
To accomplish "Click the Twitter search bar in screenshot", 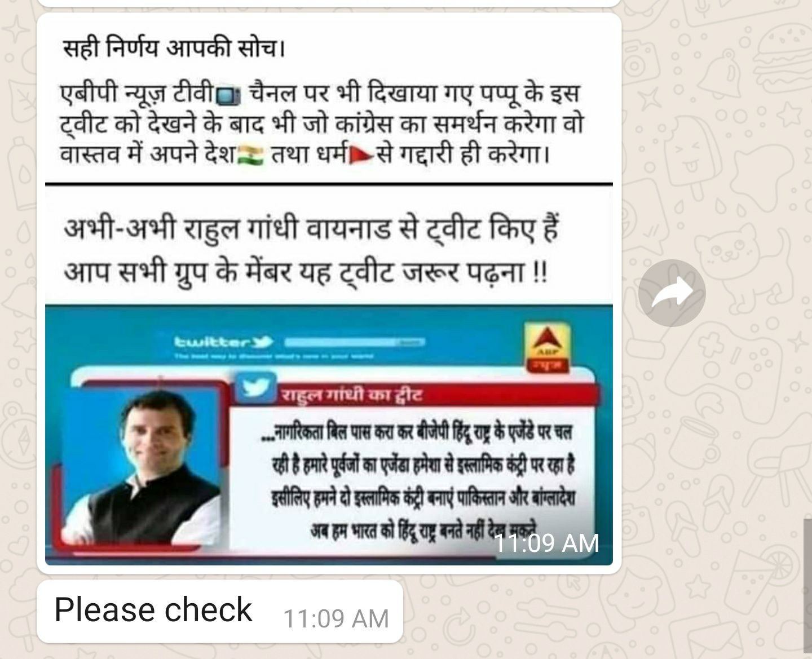I will 354,342.
